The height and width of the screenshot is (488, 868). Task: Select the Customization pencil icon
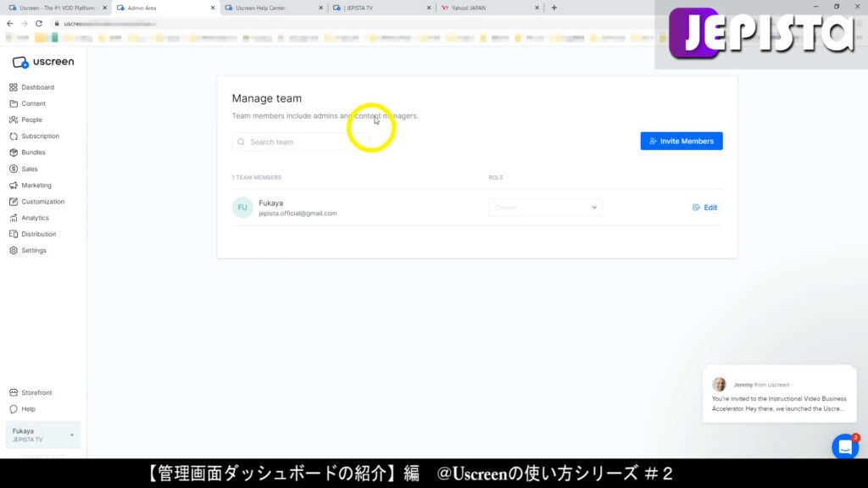pos(14,202)
